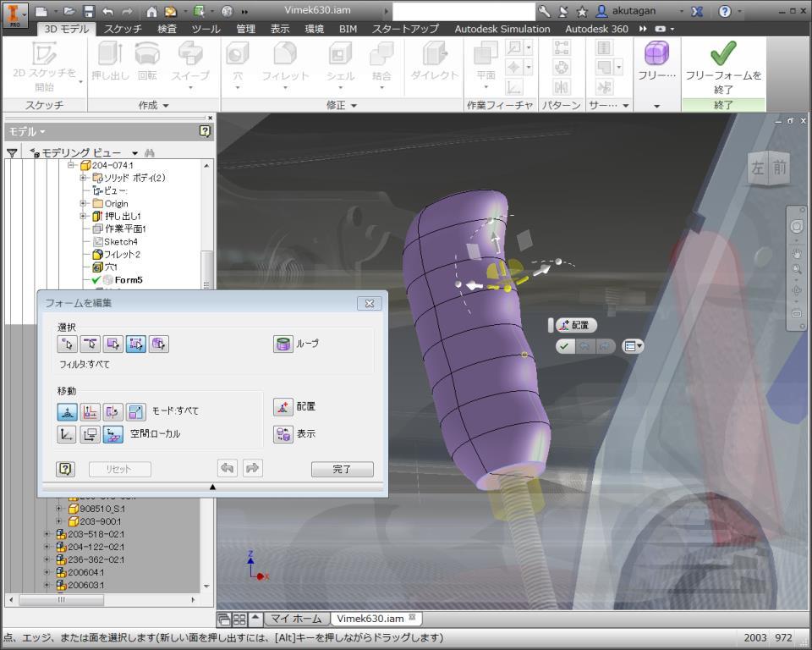Open the スケッチ ribbon tab
Viewport: 812px width, 650px height.
tap(123, 29)
